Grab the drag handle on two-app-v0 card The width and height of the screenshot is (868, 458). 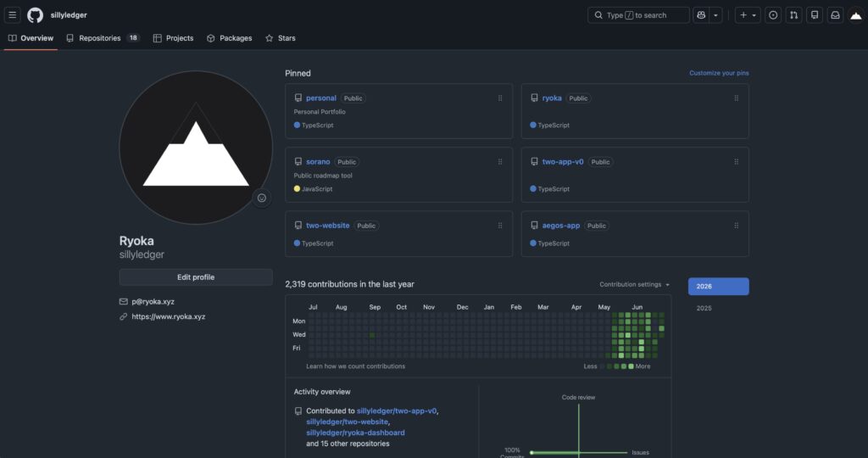pos(736,162)
